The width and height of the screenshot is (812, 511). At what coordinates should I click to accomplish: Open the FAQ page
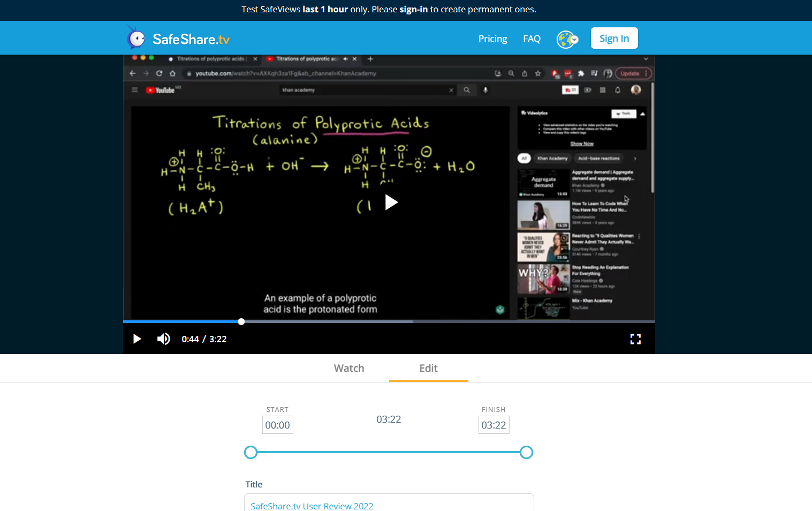pos(532,38)
